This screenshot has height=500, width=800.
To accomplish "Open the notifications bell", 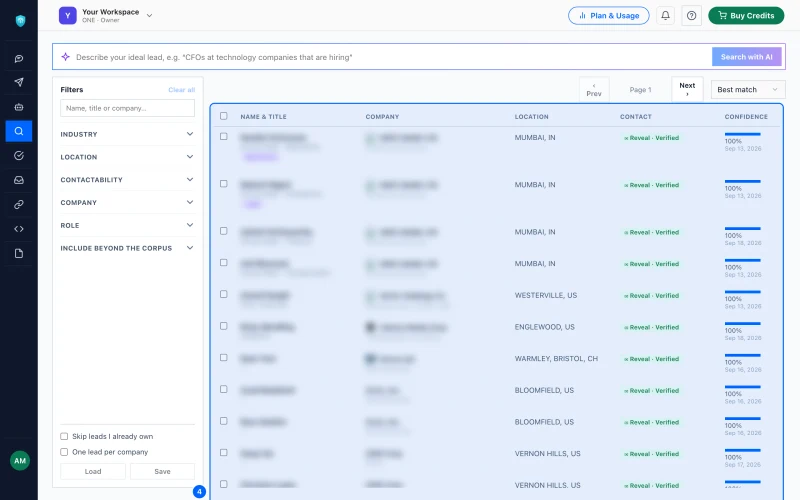I will 665,15.
